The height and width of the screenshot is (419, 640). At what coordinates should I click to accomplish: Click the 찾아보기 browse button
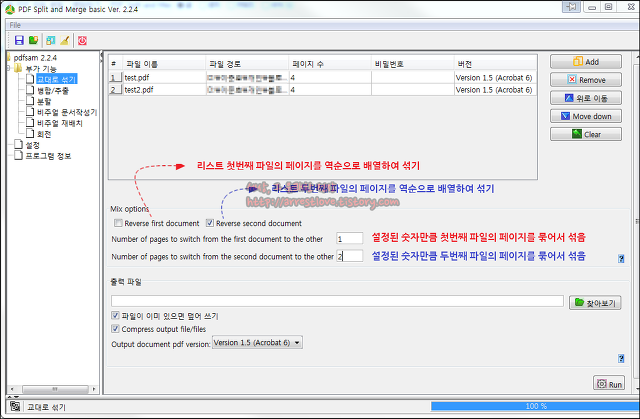pos(595,303)
